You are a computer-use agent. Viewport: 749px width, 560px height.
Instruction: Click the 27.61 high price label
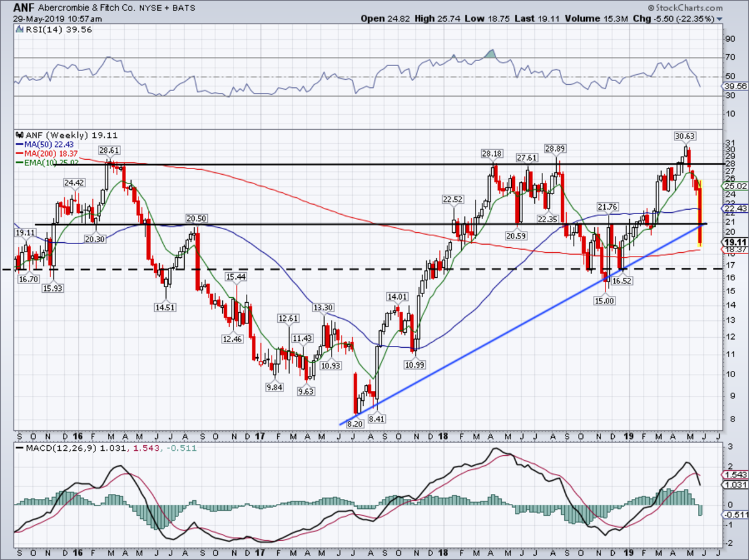click(528, 158)
